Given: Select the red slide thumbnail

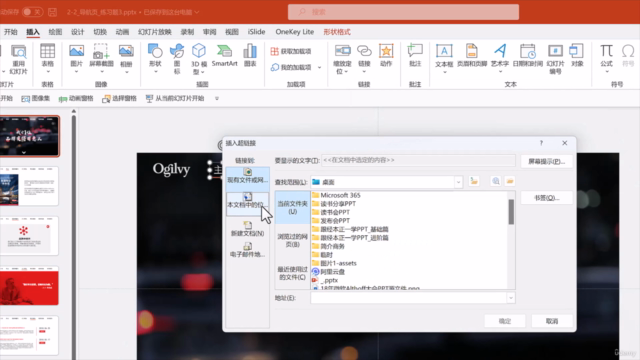Looking at the screenshot, I should coord(29,286).
